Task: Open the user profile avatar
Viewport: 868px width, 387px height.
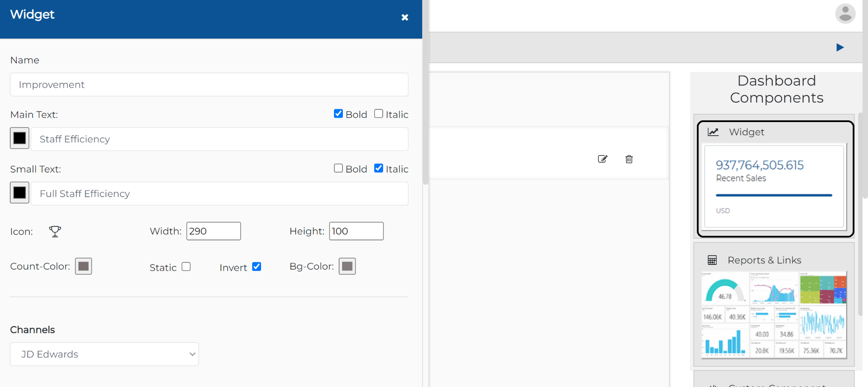Action: [x=845, y=14]
